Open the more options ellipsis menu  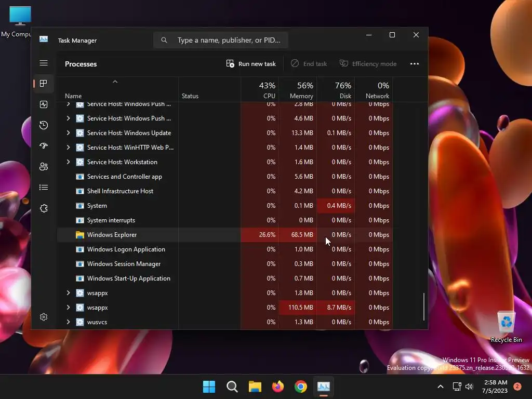click(414, 64)
